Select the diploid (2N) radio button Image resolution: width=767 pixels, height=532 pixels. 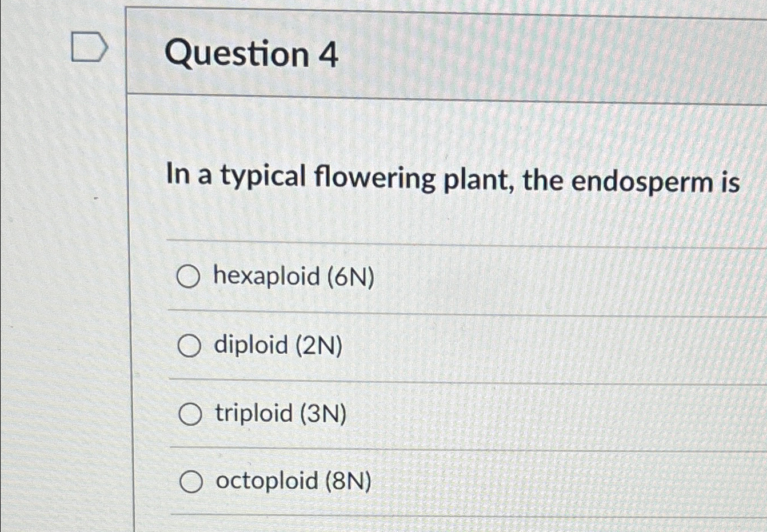coord(190,345)
